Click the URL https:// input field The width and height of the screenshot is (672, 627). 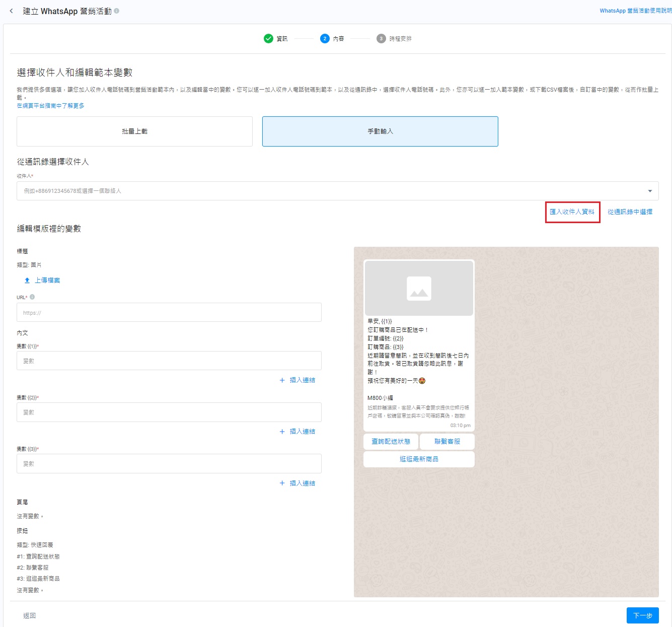coord(169,313)
